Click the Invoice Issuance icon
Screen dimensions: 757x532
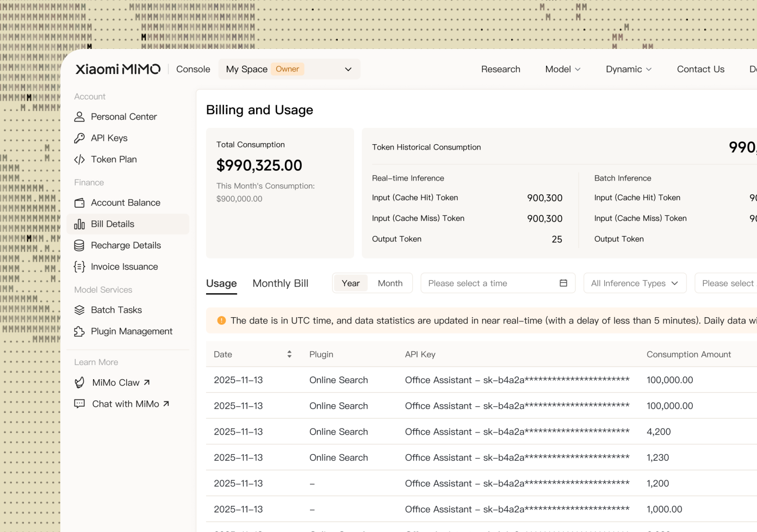click(79, 267)
